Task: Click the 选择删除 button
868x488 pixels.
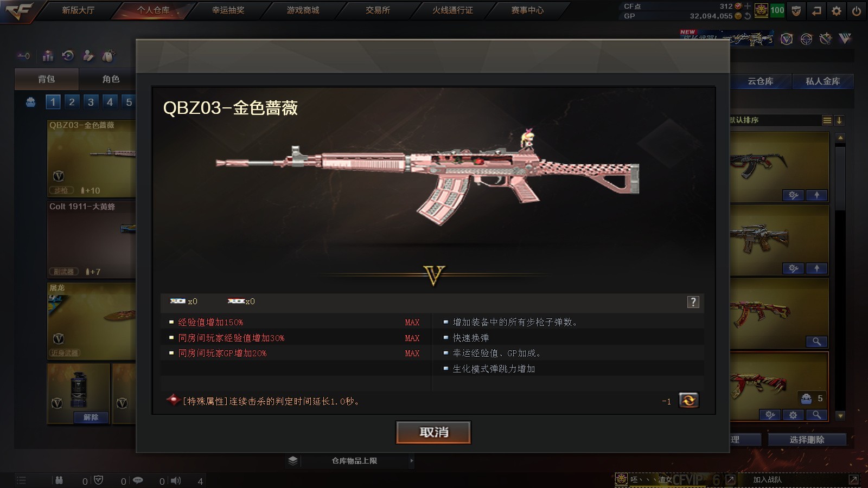Action: coord(807,440)
